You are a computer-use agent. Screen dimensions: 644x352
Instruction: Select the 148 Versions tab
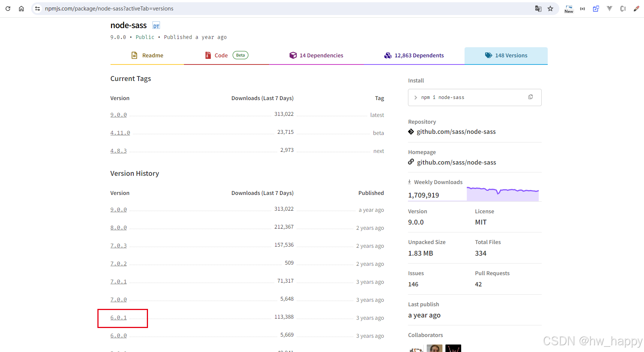[506, 55]
